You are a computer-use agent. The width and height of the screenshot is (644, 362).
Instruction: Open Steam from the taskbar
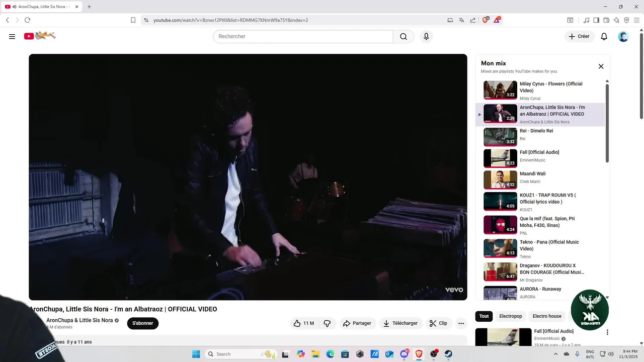[x=448, y=354]
